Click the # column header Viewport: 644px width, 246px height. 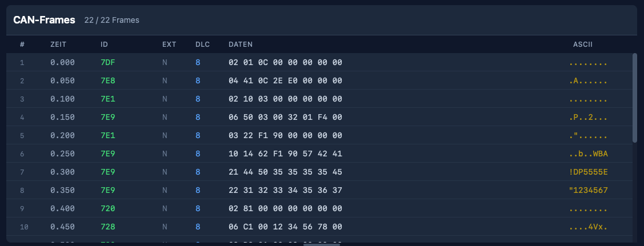[22, 45]
